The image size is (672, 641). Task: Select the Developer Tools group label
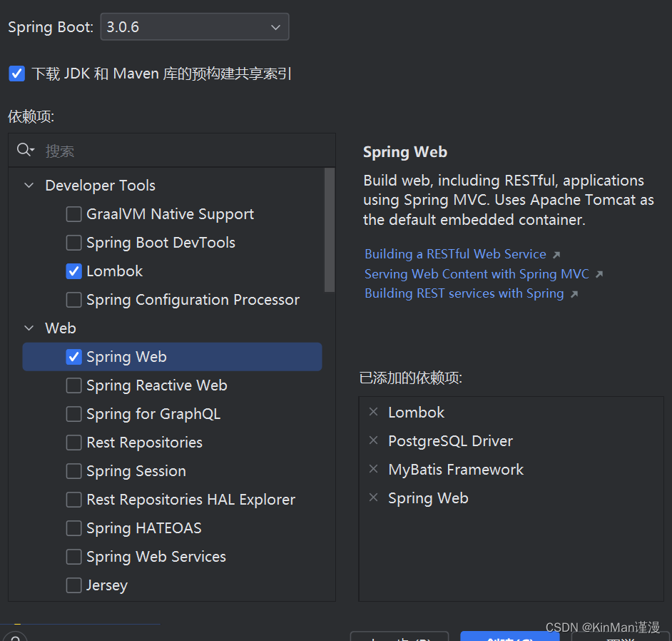click(x=101, y=186)
